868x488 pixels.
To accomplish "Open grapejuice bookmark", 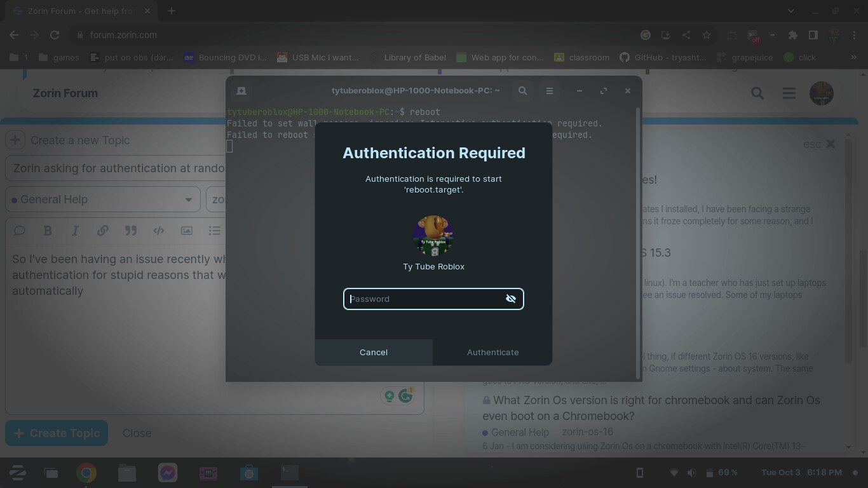I will 745,57.
